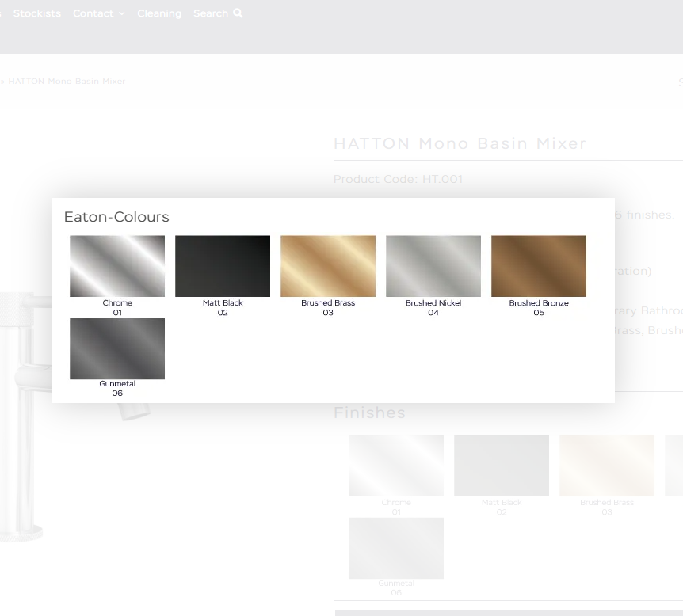683x616 pixels.
Task: Choose Matt Black 02 swatch in popup
Action: click(x=223, y=266)
